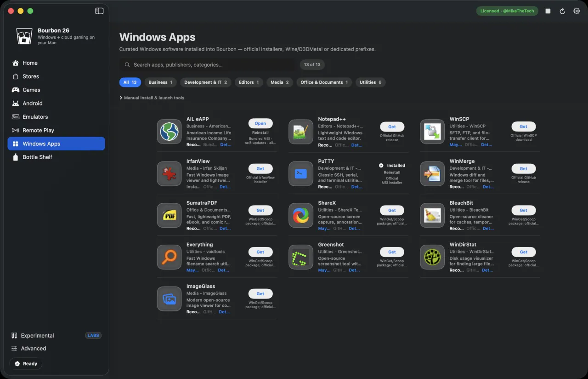
Task: Click the SumatraPDF app icon
Action: [x=169, y=215]
